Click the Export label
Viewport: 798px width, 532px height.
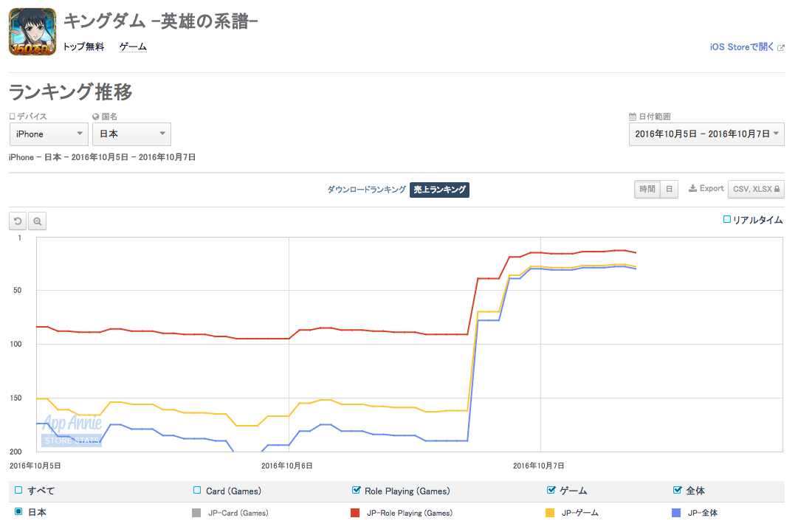pyautogui.click(x=712, y=189)
